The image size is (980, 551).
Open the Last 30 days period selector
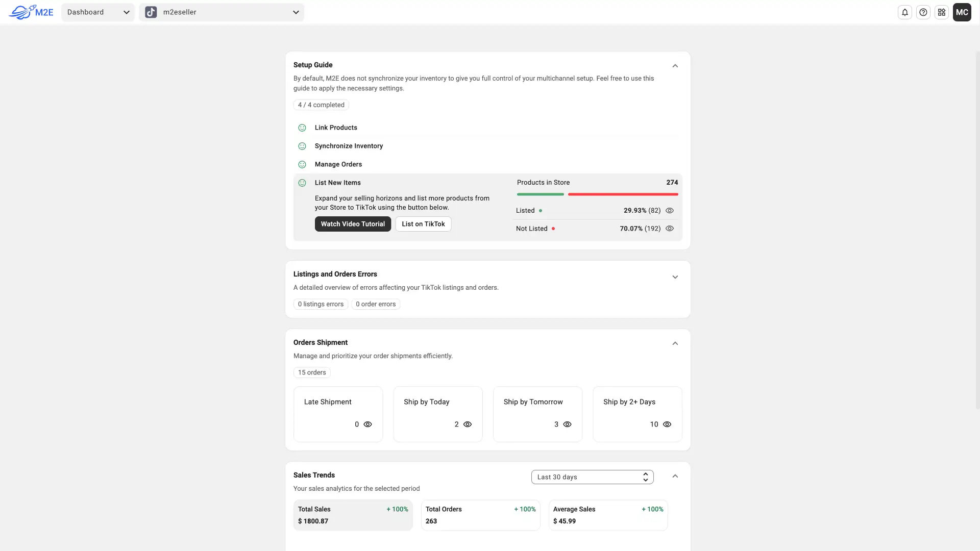[x=592, y=477]
